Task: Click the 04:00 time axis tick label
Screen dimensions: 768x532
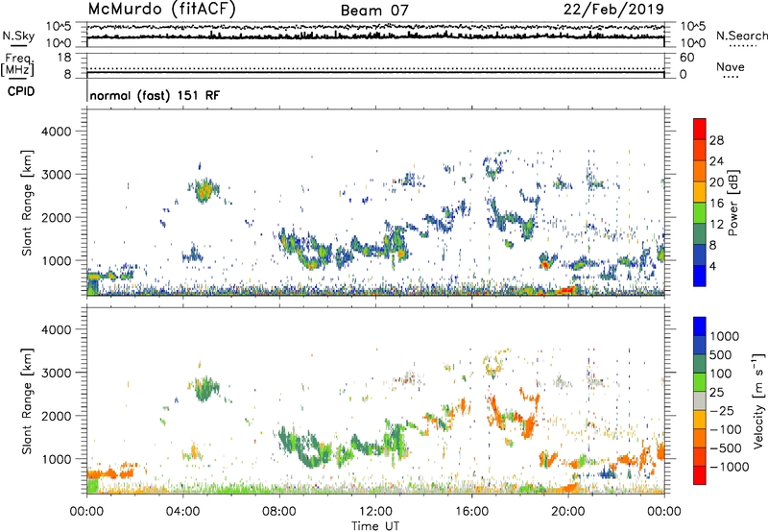Action: click(x=182, y=512)
